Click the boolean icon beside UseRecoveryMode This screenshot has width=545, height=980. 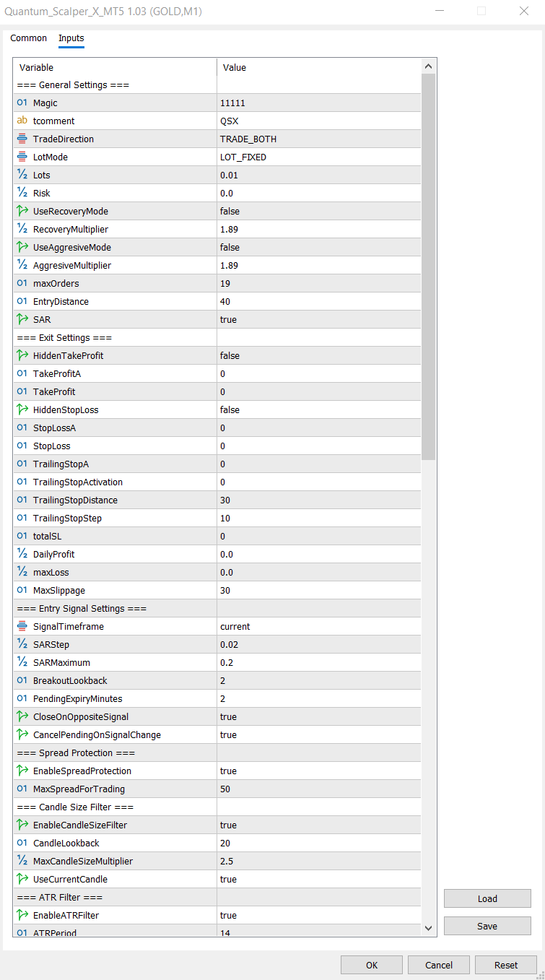22,212
